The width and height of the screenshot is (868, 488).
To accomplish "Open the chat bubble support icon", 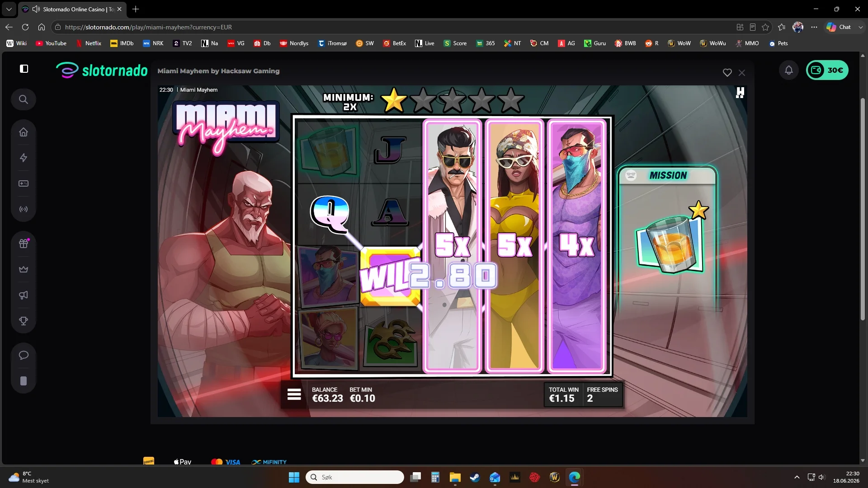I will (24, 355).
